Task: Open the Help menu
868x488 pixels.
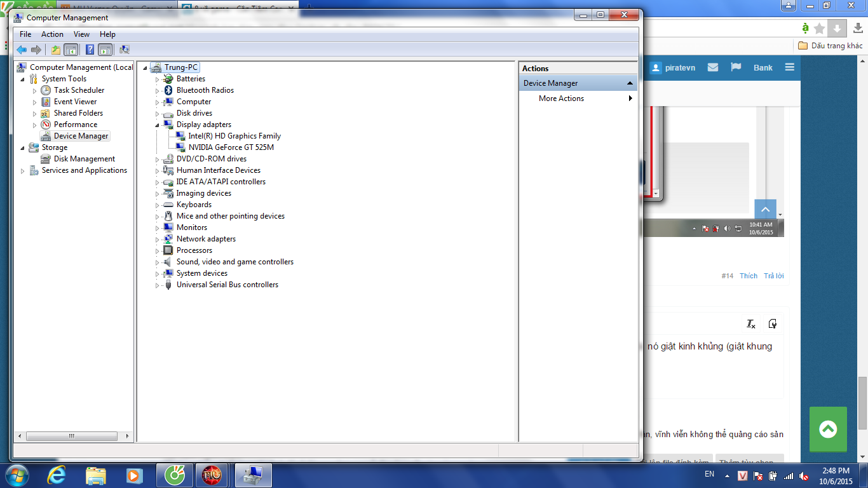Action: [107, 34]
